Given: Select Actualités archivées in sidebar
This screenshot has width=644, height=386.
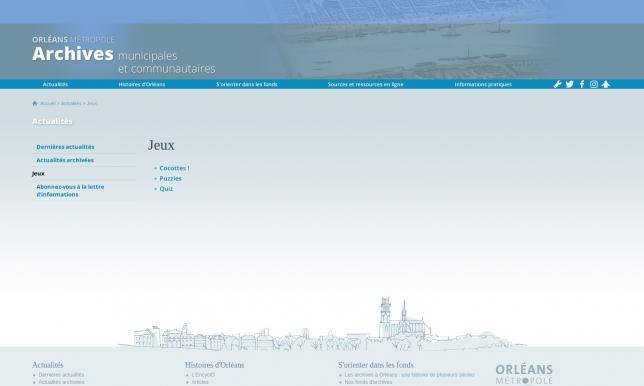Looking at the screenshot, I should (x=65, y=160).
